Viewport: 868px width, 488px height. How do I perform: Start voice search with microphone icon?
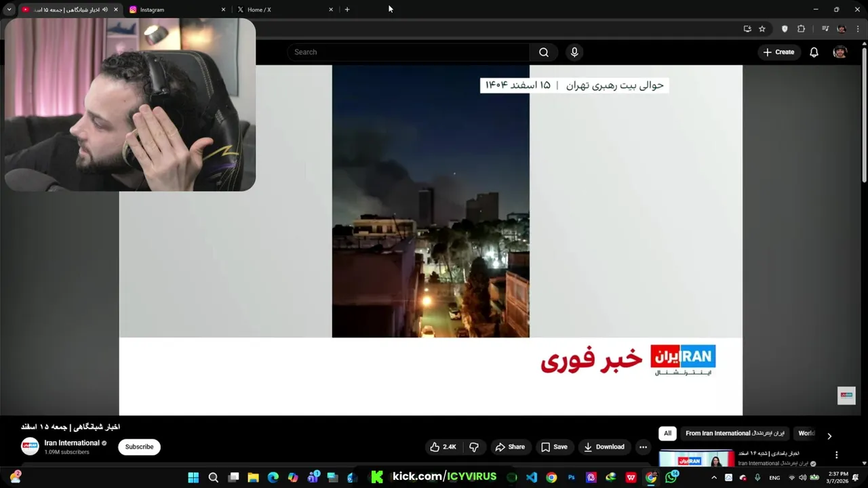(x=574, y=52)
